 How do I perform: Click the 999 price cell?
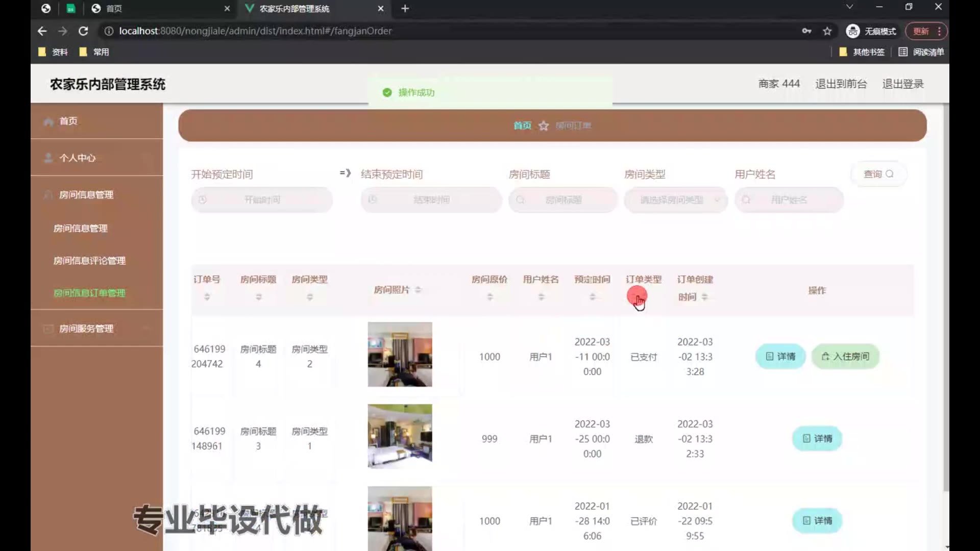pyautogui.click(x=489, y=439)
